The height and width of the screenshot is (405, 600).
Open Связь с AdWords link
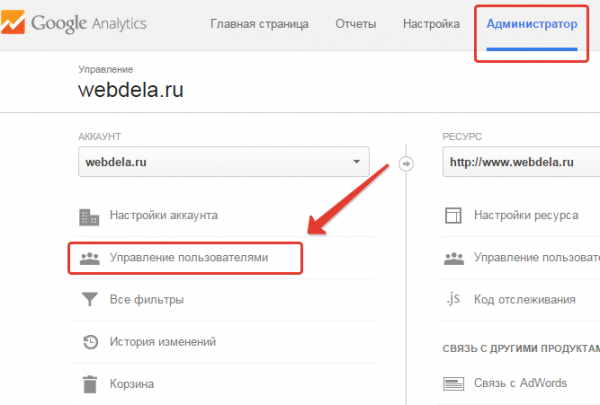pyautogui.click(x=520, y=383)
